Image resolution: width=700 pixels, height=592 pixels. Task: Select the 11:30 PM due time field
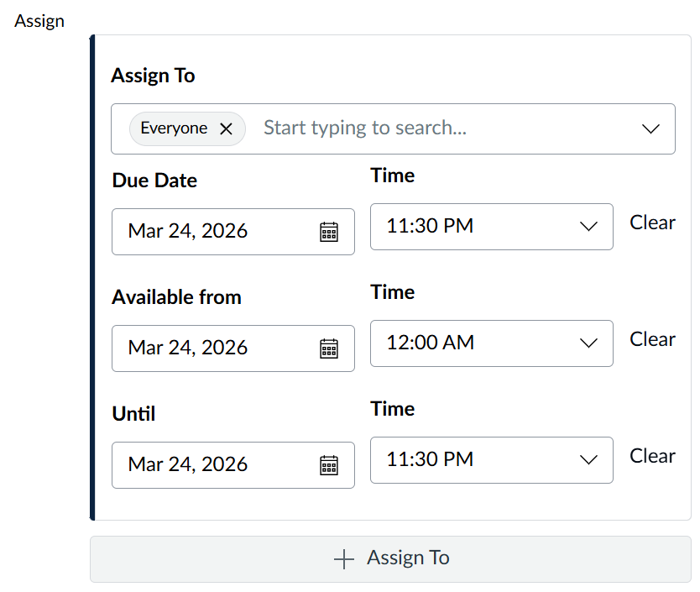coord(470,227)
